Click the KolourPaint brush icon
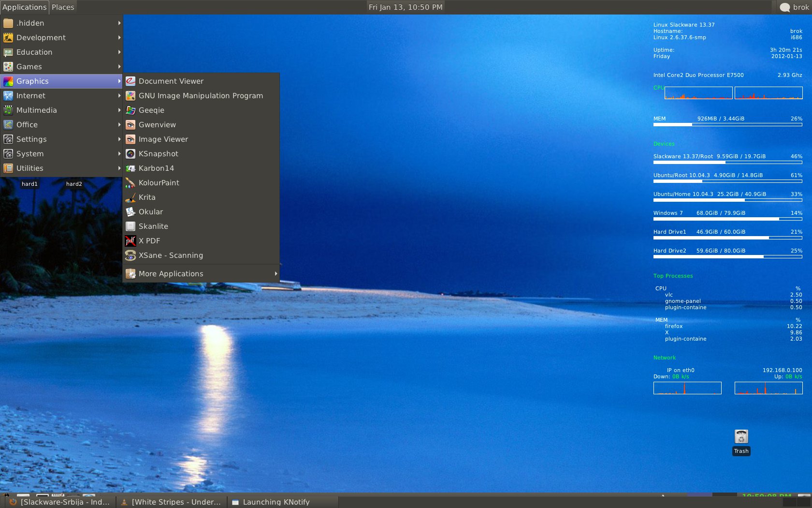 [130, 183]
